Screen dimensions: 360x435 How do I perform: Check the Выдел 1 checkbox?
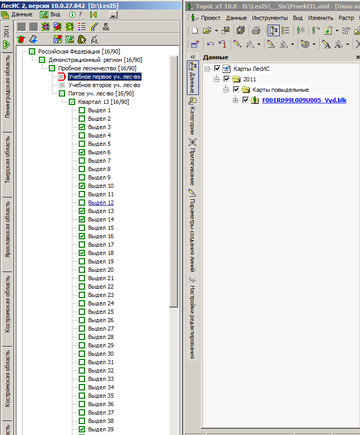(x=82, y=110)
